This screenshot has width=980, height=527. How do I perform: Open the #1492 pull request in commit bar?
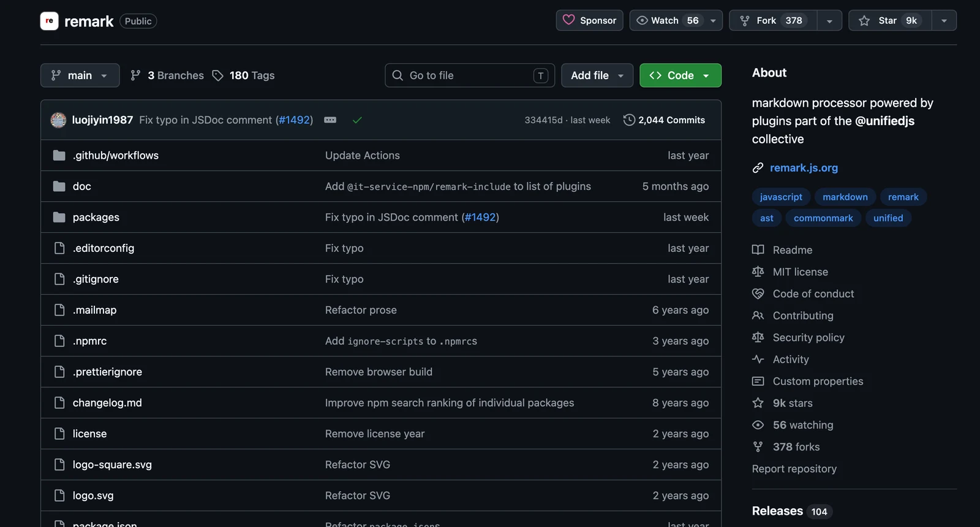pos(295,120)
